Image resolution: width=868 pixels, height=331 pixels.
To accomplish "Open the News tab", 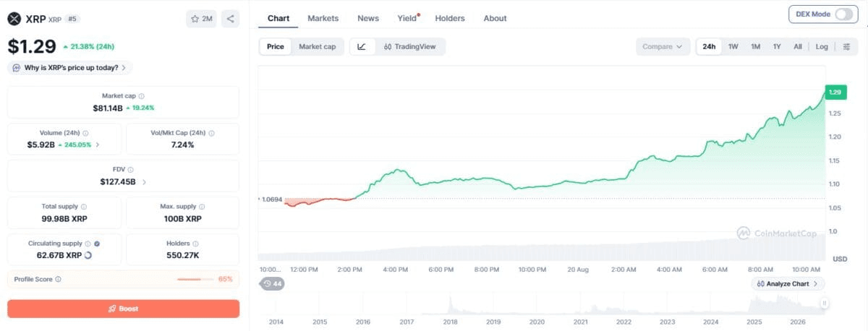I will pos(368,18).
